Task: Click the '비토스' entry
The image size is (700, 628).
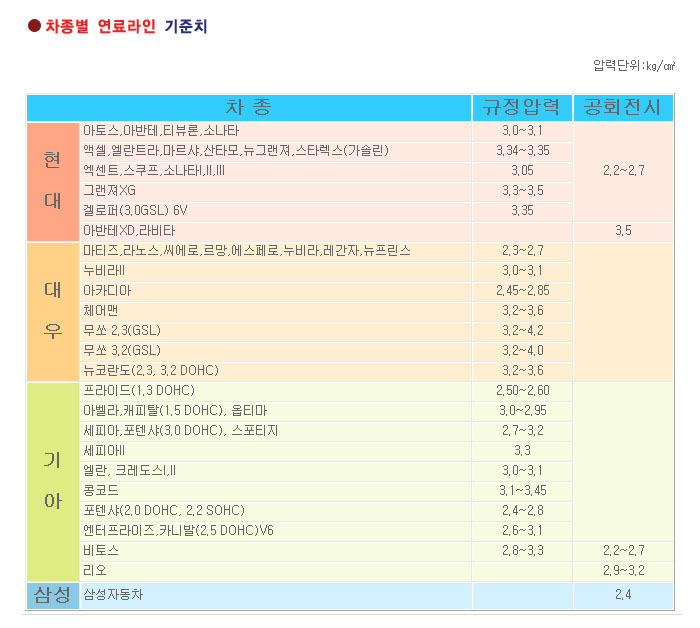Action: click(101, 551)
